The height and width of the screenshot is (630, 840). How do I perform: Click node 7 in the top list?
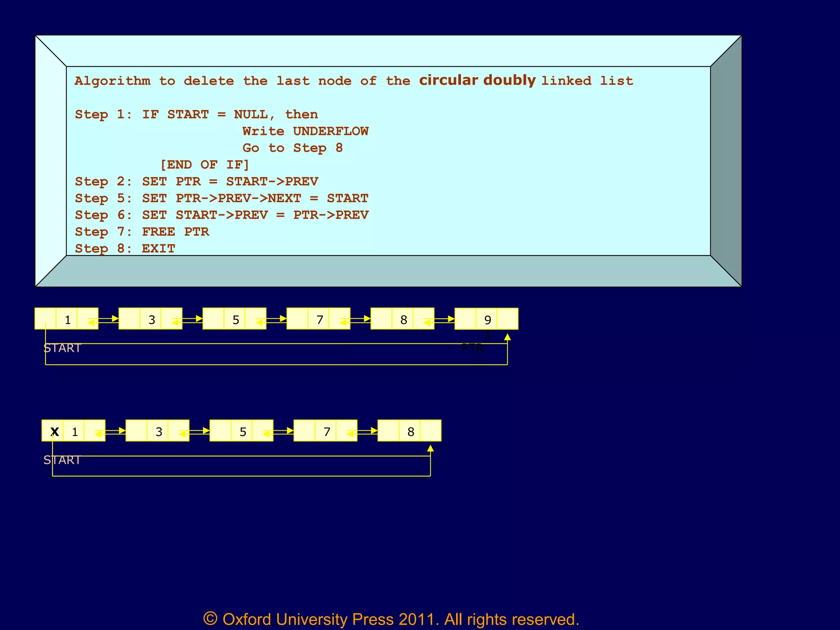click(x=319, y=319)
